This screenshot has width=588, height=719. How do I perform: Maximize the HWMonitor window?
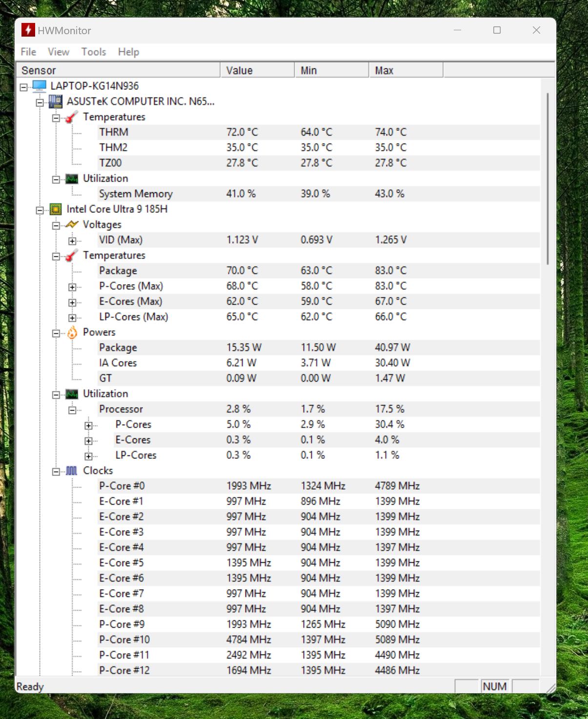pos(497,30)
